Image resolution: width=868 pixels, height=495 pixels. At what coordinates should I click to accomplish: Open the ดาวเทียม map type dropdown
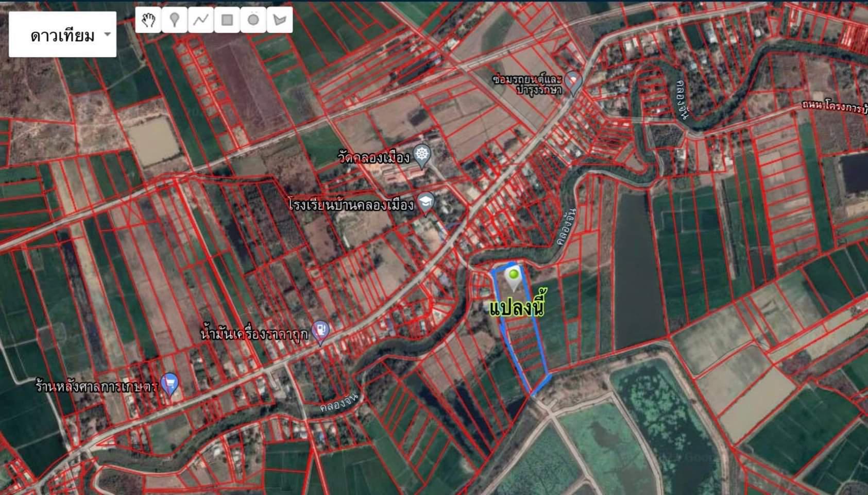click(x=62, y=35)
